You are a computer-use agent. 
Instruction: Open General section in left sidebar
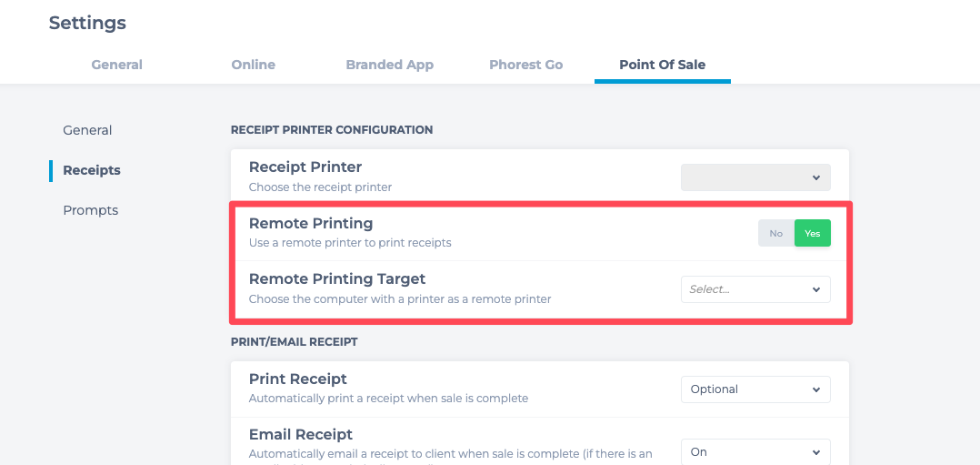pyautogui.click(x=87, y=130)
